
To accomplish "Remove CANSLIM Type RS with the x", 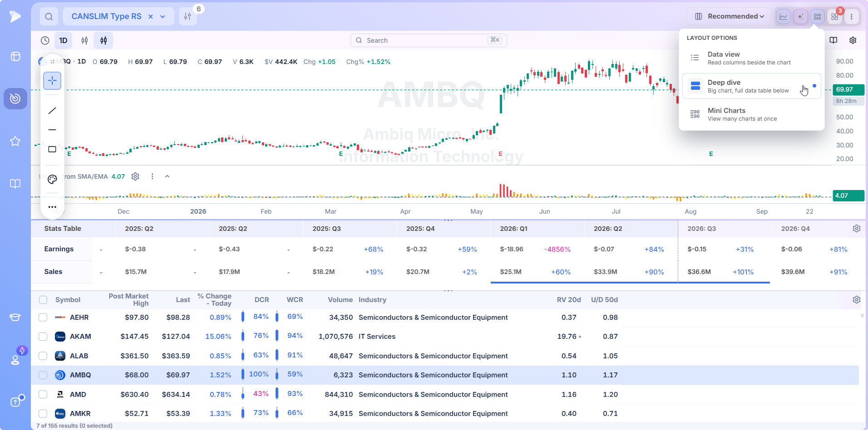I will (x=151, y=17).
